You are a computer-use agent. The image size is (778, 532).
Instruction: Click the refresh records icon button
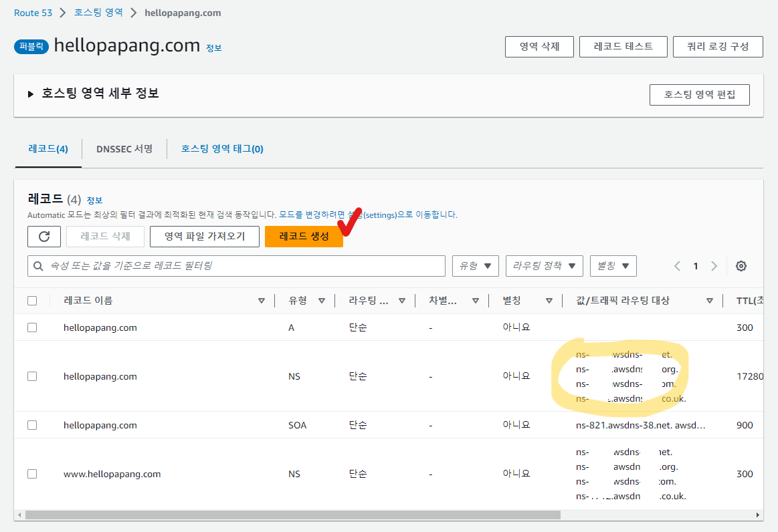(44, 237)
